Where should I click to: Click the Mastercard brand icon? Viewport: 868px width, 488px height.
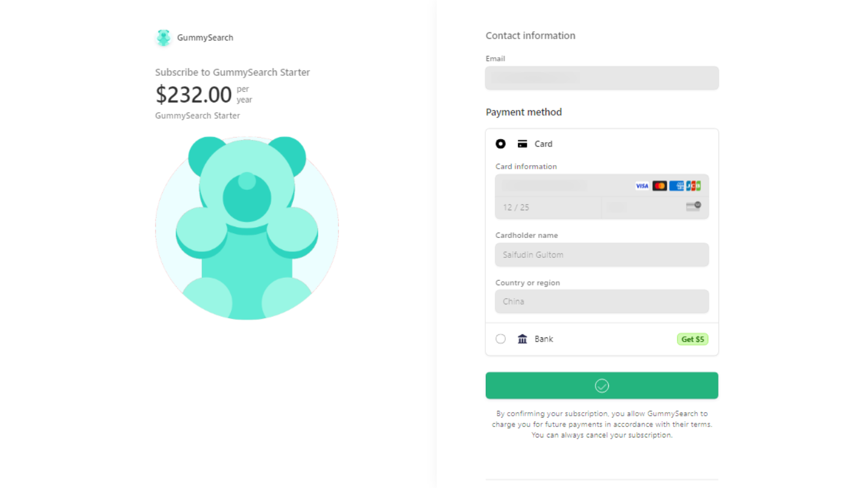659,186
